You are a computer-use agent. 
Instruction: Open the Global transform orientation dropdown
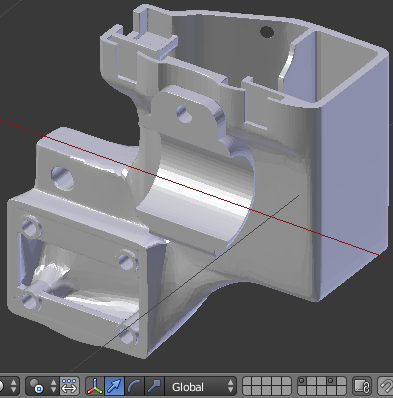201,387
